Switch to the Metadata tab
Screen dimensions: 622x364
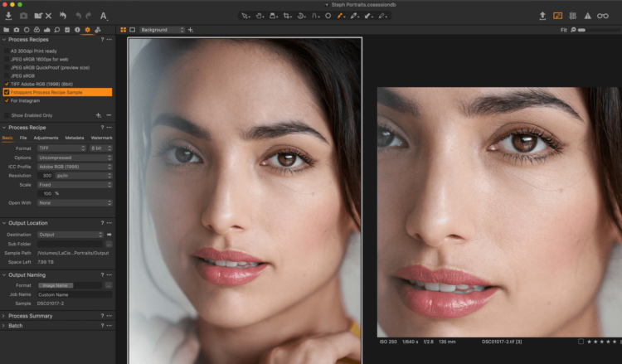(75, 138)
